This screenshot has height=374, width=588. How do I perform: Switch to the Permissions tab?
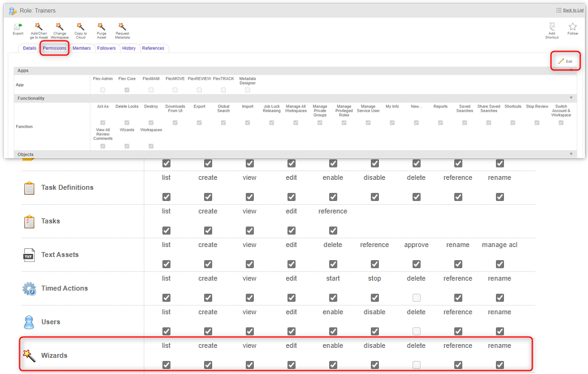(54, 48)
